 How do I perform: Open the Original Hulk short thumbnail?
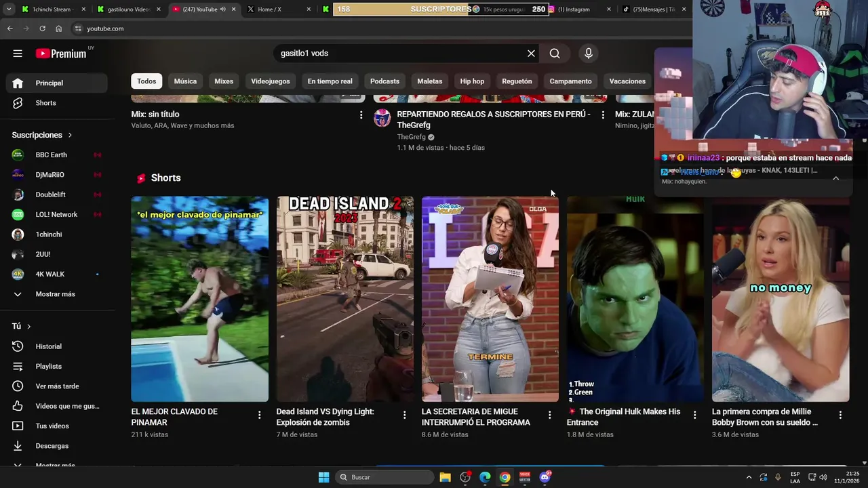click(635, 299)
